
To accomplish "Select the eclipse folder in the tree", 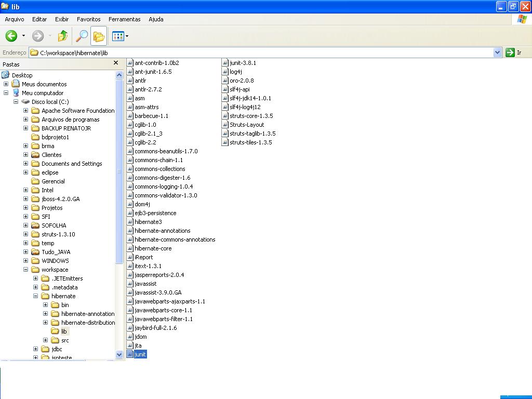I will point(50,172).
